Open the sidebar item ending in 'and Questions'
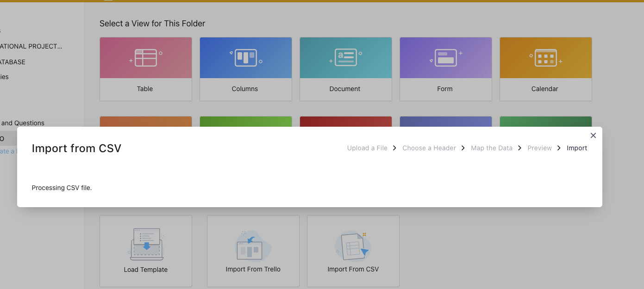644x289 pixels. point(23,123)
